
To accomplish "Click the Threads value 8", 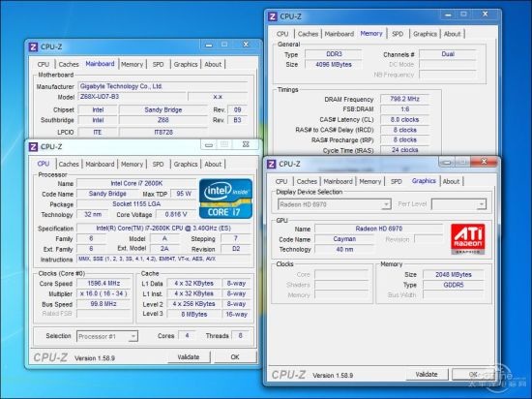I will [241, 336].
